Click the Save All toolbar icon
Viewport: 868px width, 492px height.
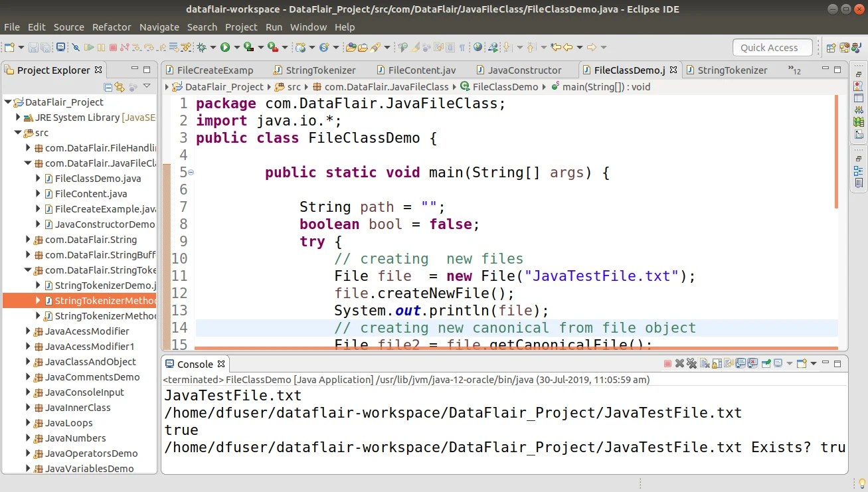[x=44, y=47]
